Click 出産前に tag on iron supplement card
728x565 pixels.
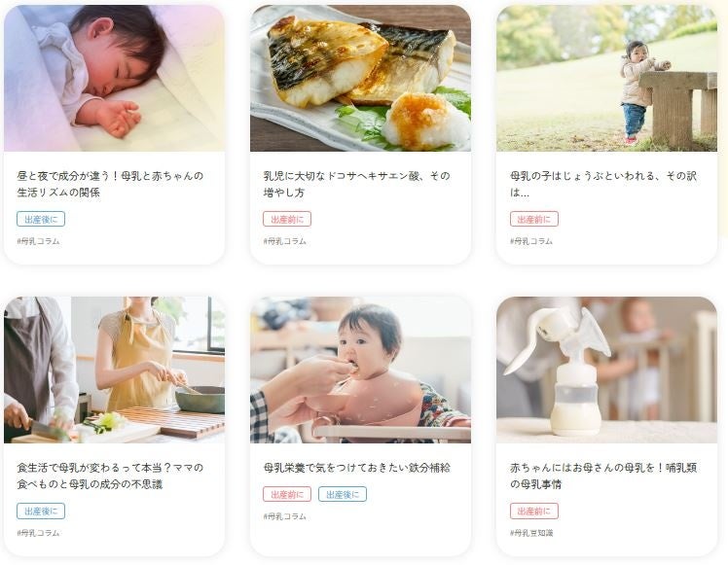point(287,494)
